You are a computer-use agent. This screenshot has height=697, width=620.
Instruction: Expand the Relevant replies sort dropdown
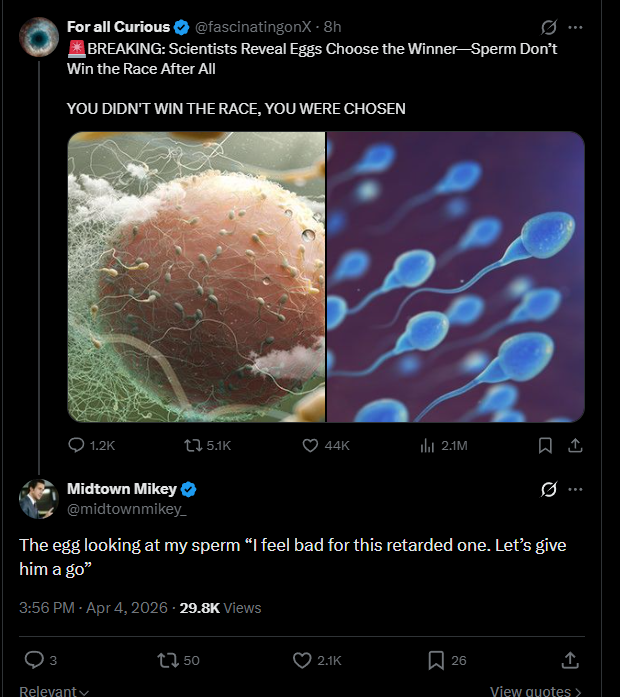[54, 690]
